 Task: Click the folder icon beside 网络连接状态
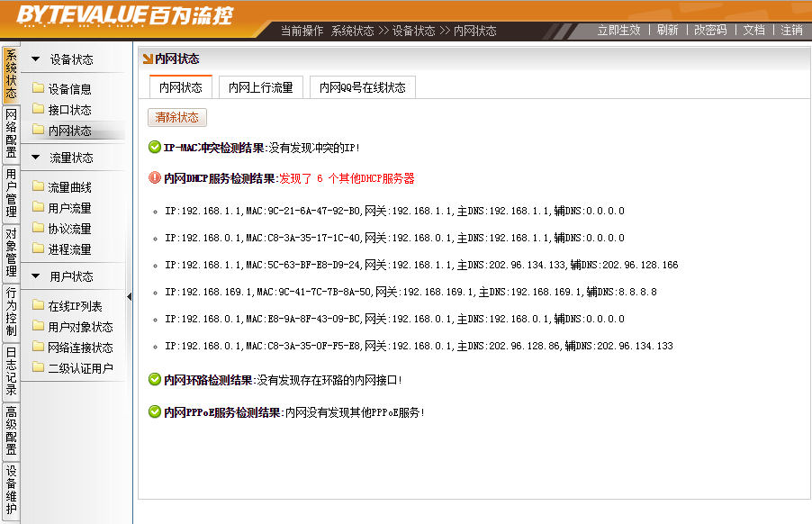click(x=38, y=348)
